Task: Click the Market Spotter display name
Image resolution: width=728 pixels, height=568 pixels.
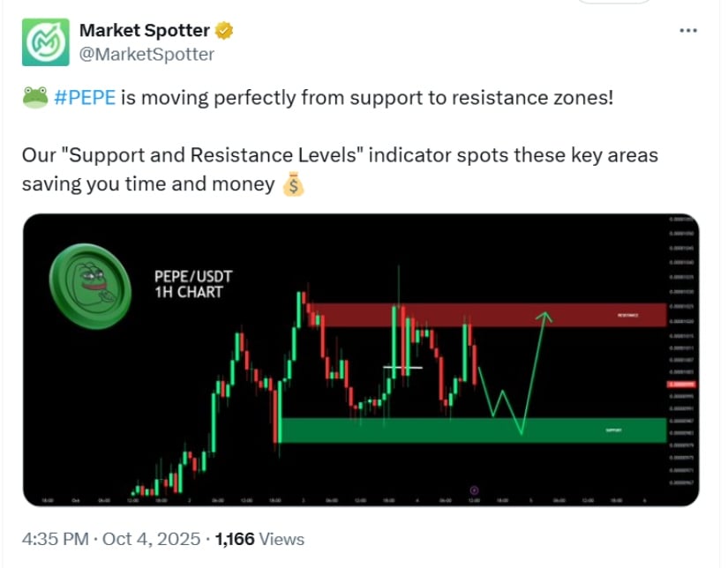Action: point(145,31)
